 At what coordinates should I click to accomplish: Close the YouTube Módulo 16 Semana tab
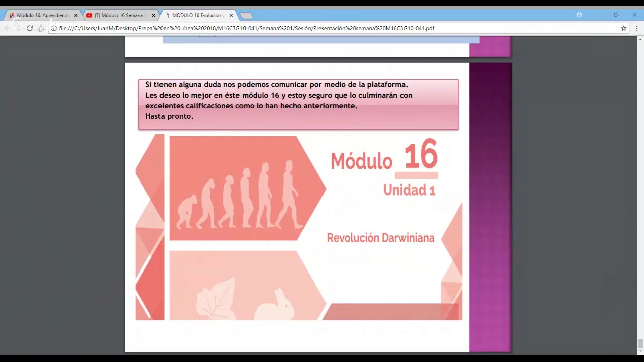[x=153, y=15]
